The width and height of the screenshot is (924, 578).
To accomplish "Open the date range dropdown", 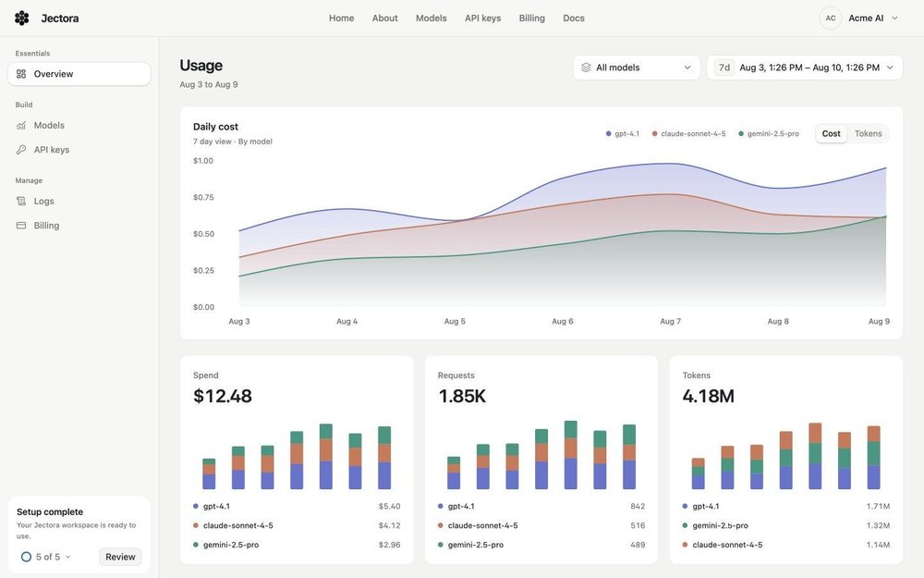I will coord(805,68).
